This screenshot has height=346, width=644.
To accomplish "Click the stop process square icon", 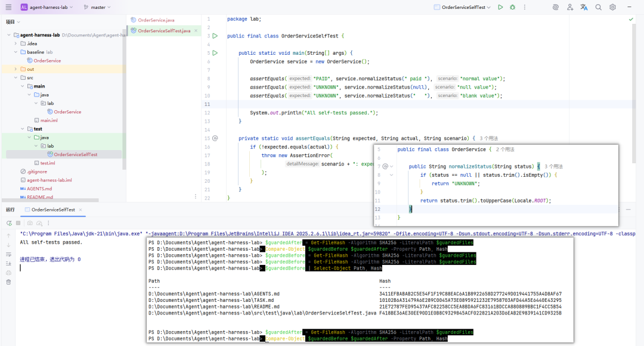I will (18, 223).
